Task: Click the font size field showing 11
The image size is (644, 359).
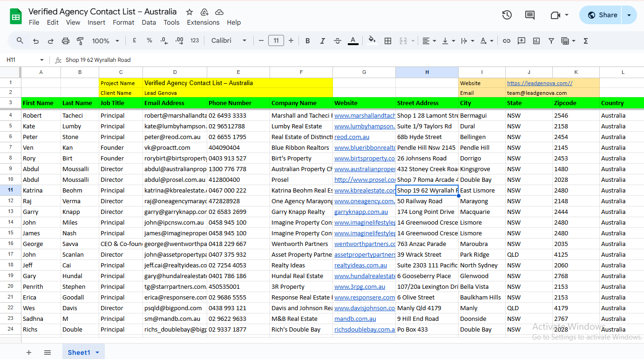Action: (x=276, y=41)
